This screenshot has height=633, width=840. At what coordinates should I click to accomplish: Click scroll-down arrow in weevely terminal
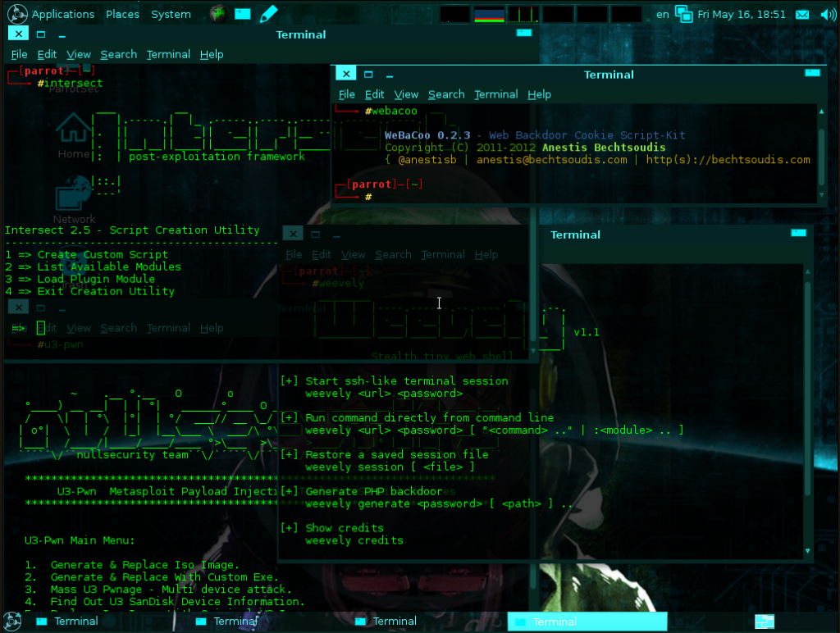(x=808, y=551)
